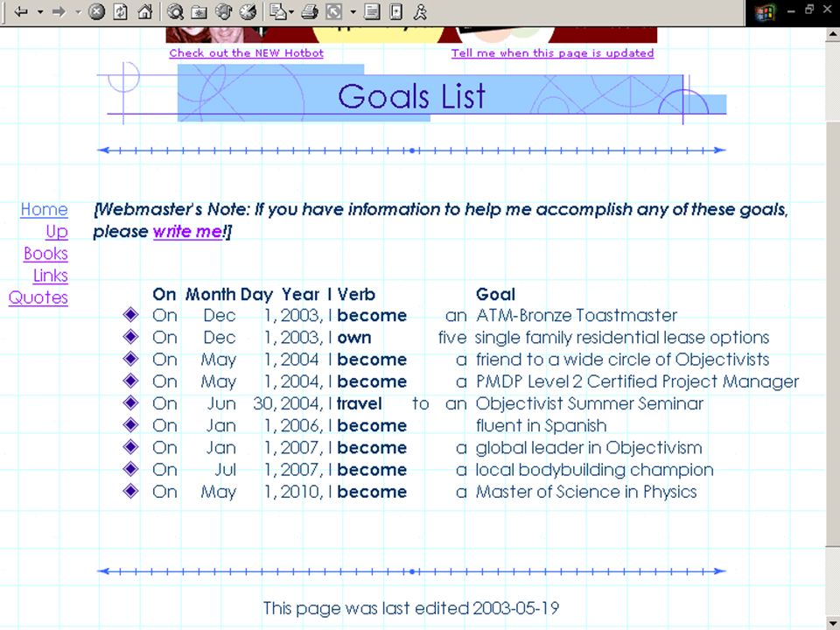Click 'fluent in Spanish' goal text

point(541,425)
